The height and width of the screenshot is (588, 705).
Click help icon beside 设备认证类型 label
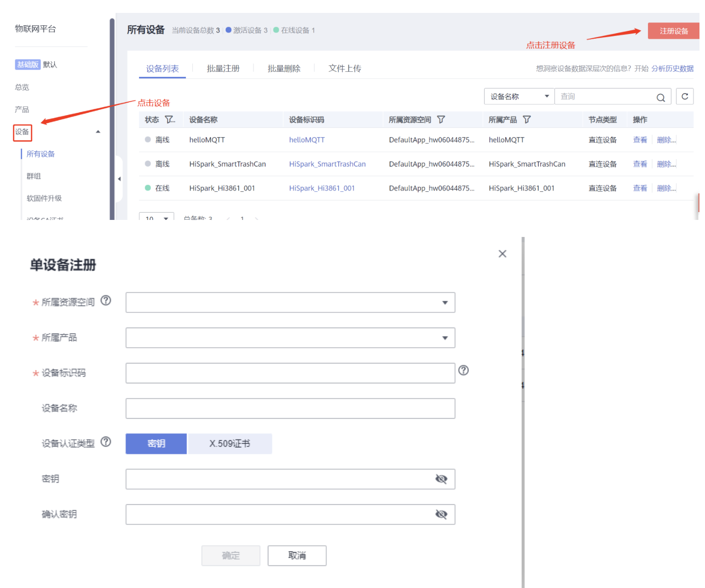point(106,442)
